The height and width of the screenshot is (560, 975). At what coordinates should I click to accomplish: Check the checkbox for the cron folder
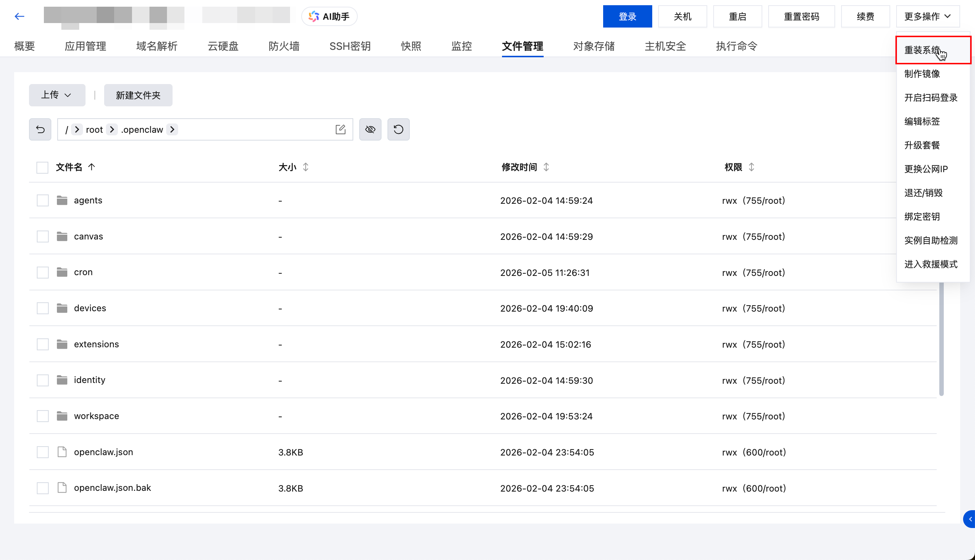coord(42,272)
